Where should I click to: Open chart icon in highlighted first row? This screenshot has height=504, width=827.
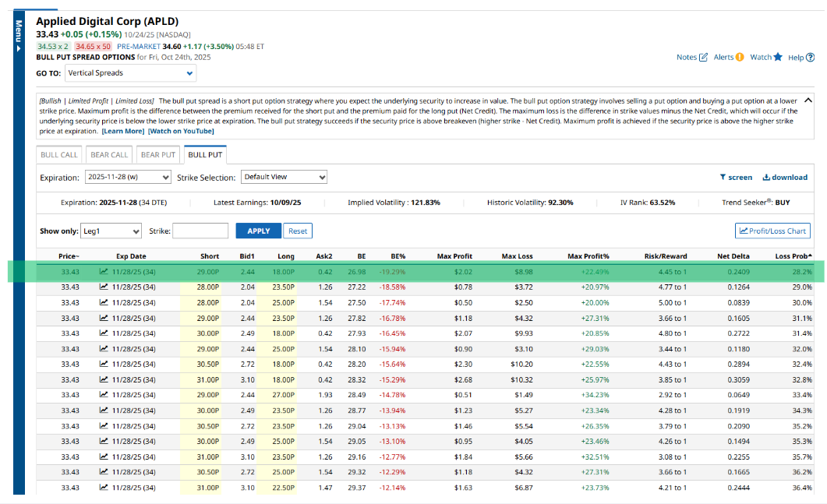(x=104, y=272)
